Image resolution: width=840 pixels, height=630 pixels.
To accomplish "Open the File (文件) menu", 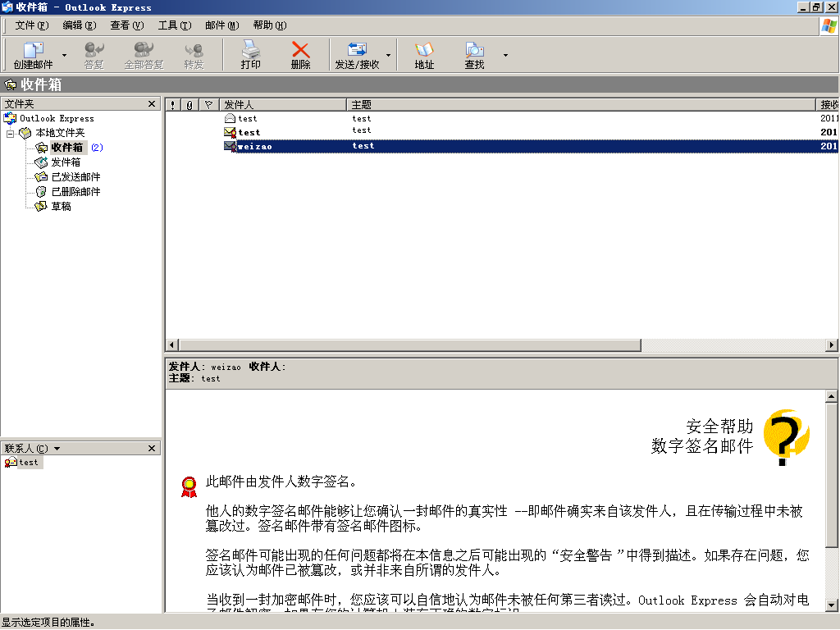I will pyautogui.click(x=32, y=25).
